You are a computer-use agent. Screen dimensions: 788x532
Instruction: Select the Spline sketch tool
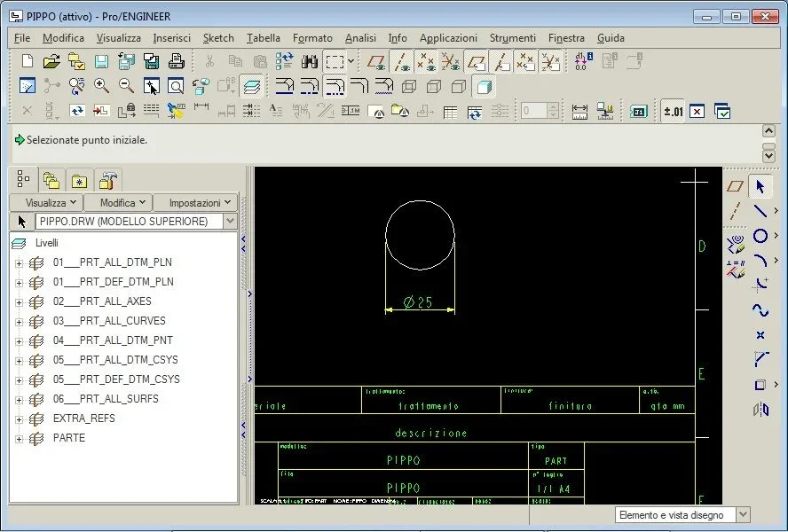point(760,310)
